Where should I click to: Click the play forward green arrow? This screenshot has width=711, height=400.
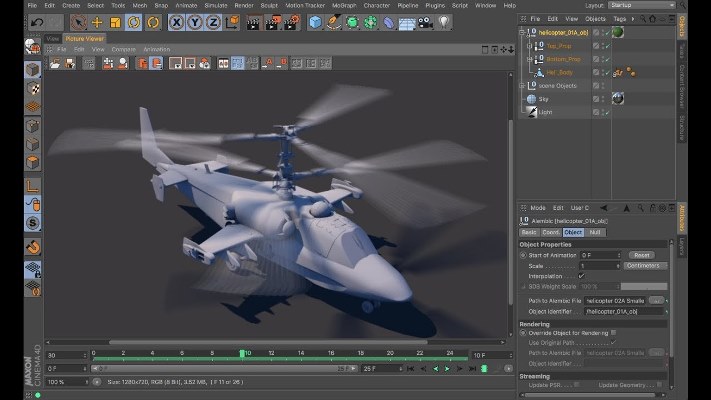click(x=447, y=369)
